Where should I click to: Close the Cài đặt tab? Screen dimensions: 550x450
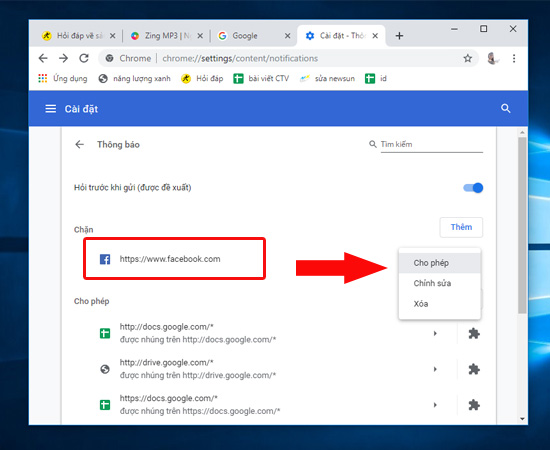(375, 36)
